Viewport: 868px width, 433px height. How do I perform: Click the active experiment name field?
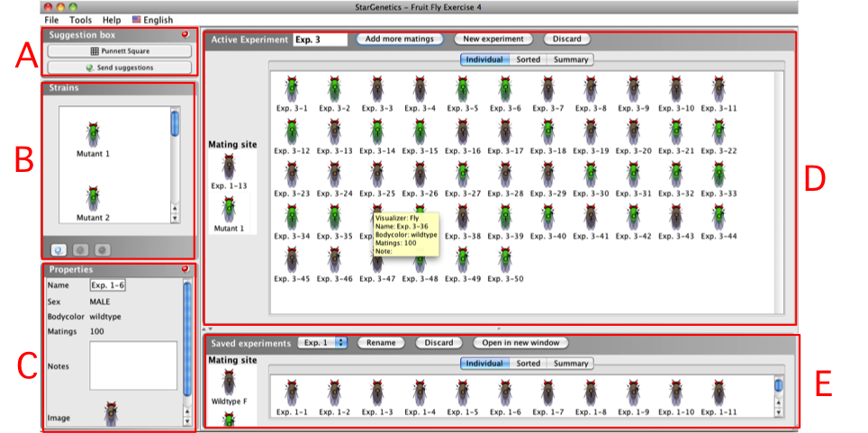[x=320, y=40]
